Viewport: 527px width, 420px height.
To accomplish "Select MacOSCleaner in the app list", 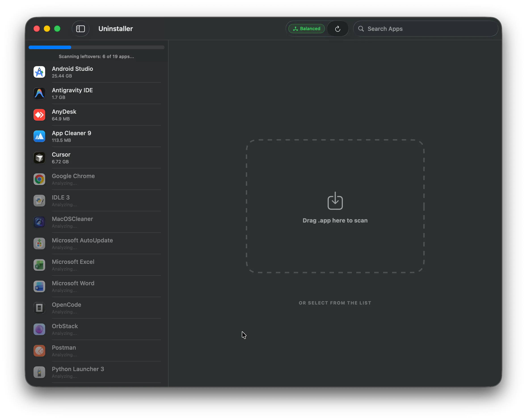I will pos(97,222).
